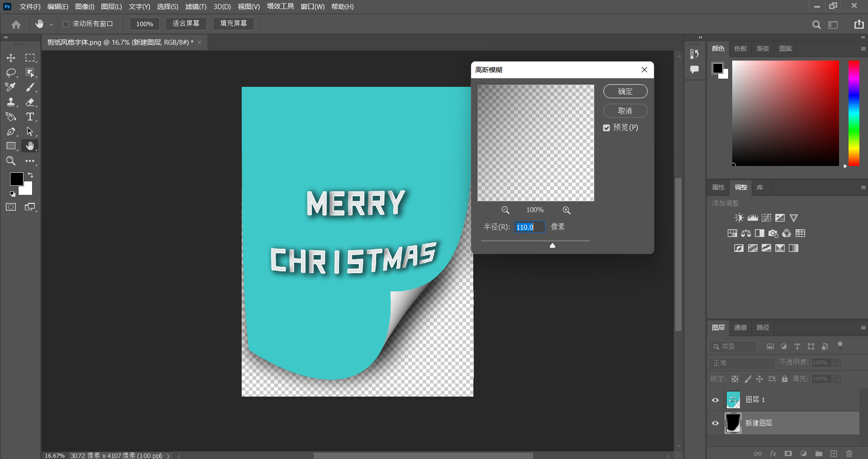Image resolution: width=868 pixels, height=459 pixels.
Task: Switch to the 通道 channels tab
Action: point(740,327)
